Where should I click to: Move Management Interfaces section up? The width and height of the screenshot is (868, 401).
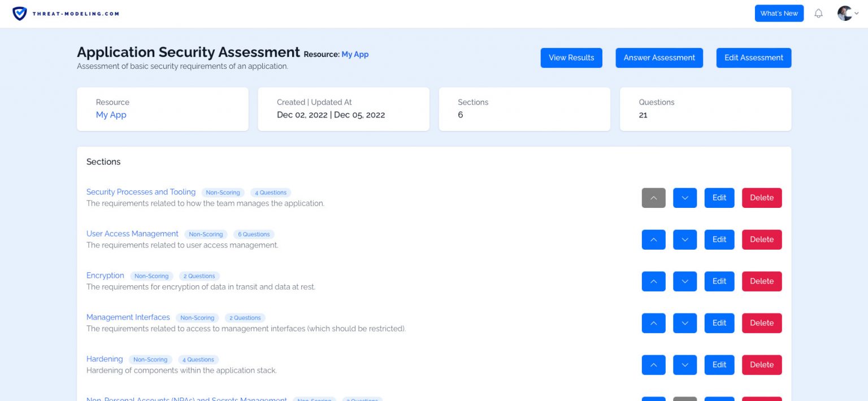click(x=653, y=322)
